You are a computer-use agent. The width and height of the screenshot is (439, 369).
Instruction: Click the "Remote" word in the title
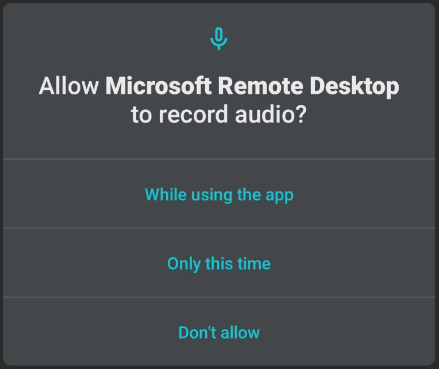pos(260,86)
